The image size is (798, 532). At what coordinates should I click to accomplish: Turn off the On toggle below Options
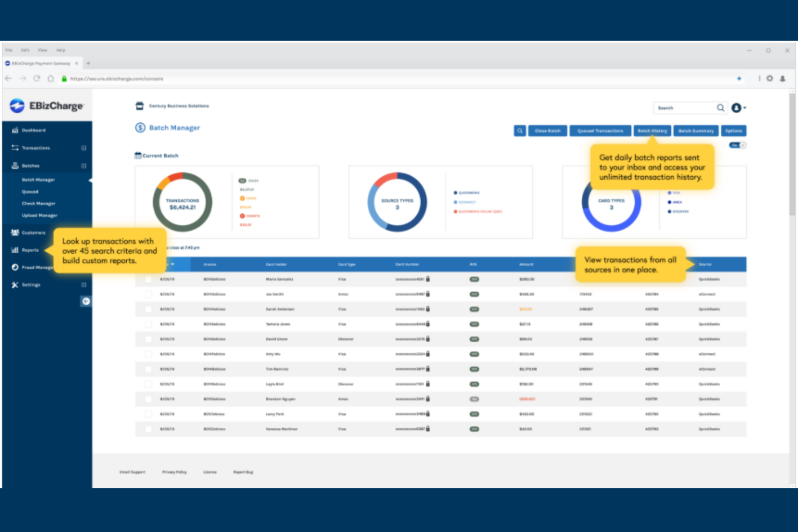[738, 145]
